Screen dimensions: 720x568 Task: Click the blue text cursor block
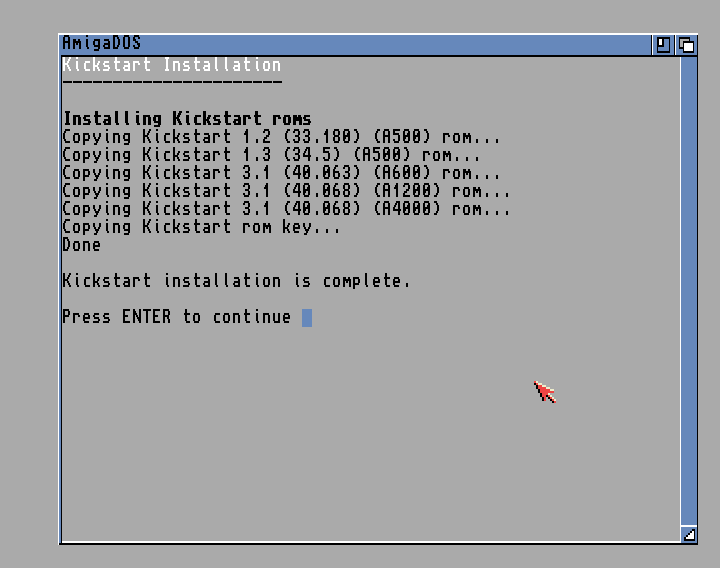pos(307,318)
